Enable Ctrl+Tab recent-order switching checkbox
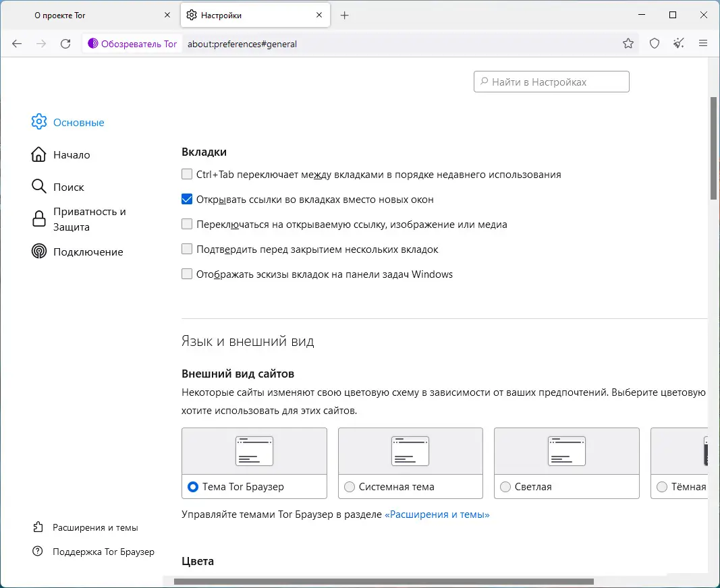The height and width of the screenshot is (588, 720). tap(187, 175)
